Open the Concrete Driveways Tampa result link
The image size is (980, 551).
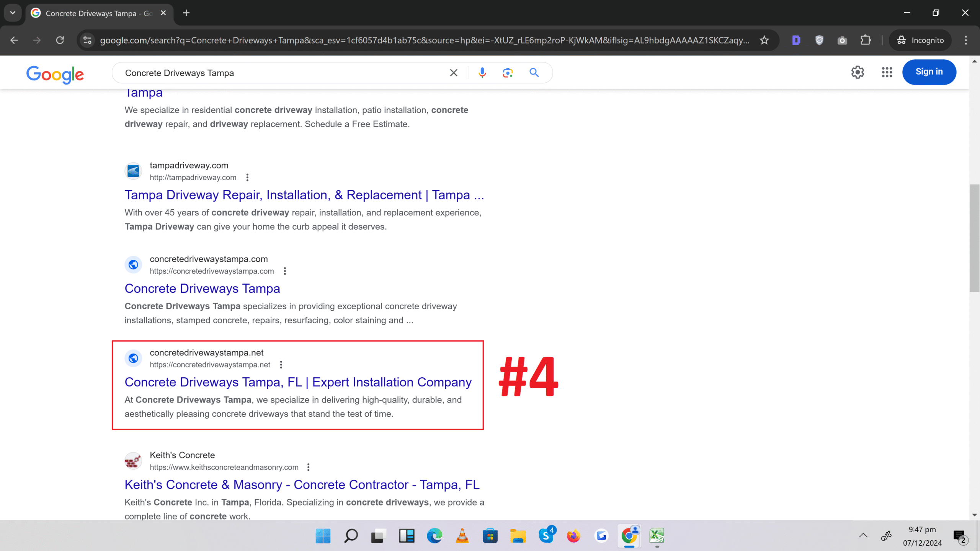(x=202, y=289)
